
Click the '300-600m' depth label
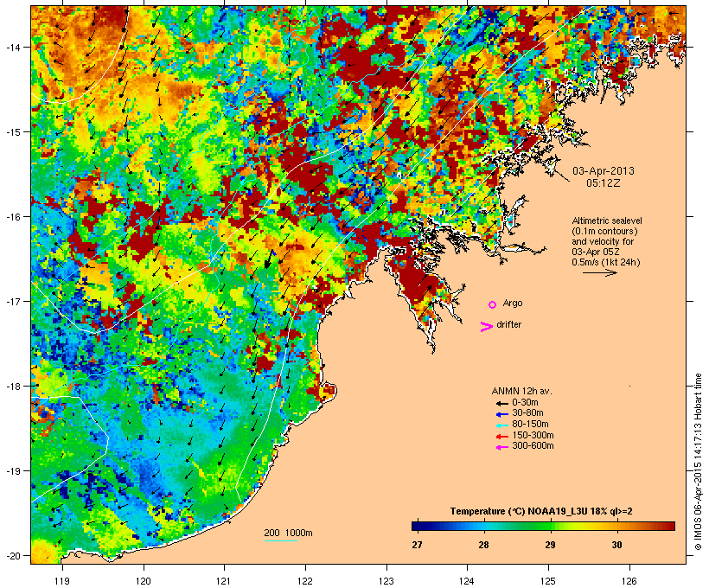tap(533, 446)
